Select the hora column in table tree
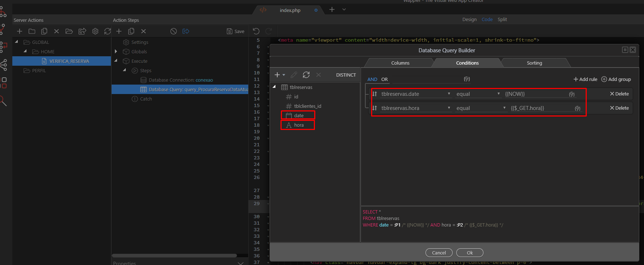 pos(299,125)
